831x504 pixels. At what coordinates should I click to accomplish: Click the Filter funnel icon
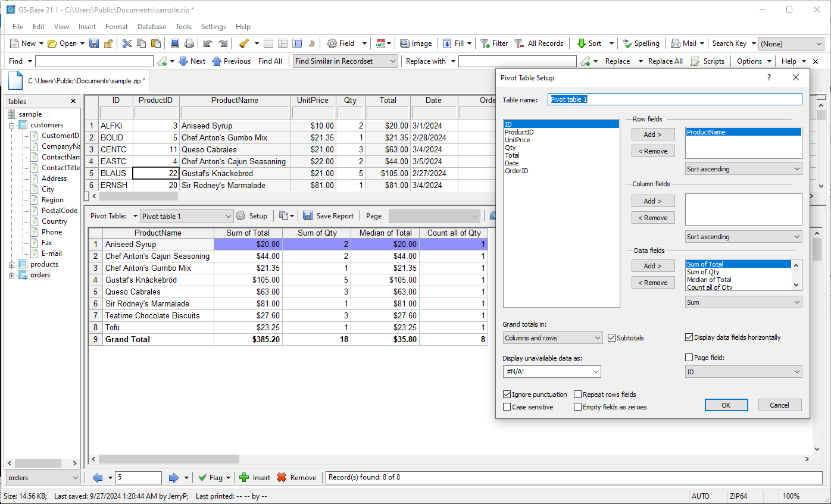(x=485, y=43)
